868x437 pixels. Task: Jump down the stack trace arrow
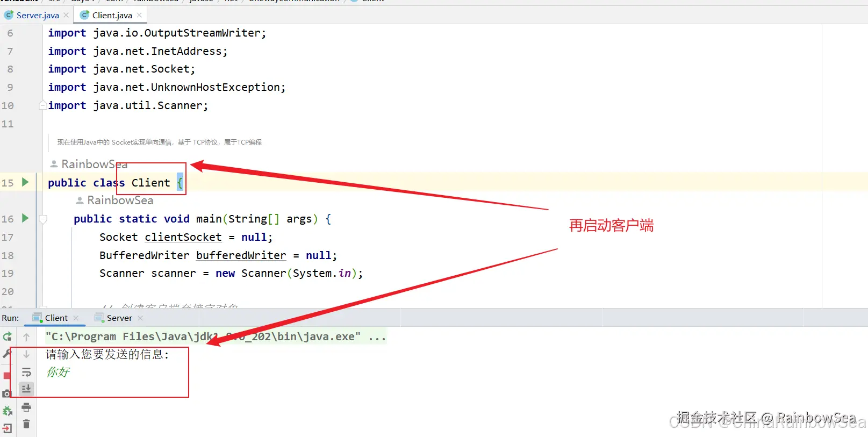coord(26,354)
